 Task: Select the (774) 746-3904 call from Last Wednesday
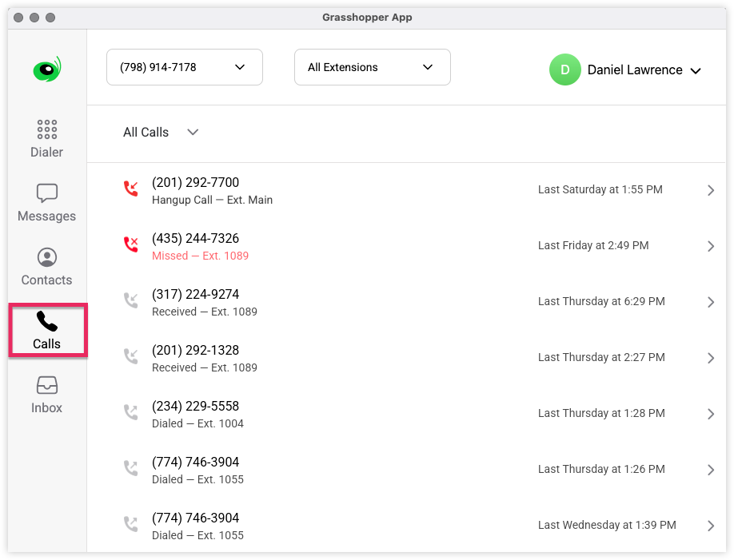point(400,525)
